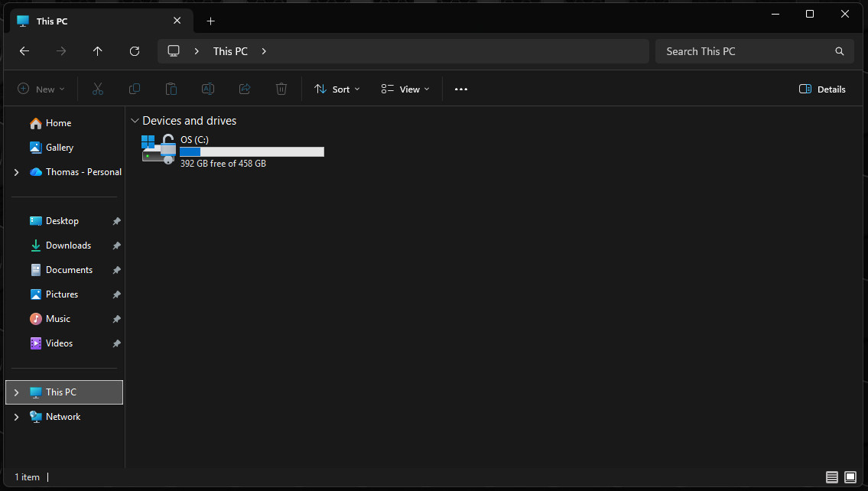Click the Rename icon in toolbar
The height and width of the screenshot is (491, 868).
click(x=207, y=89)
